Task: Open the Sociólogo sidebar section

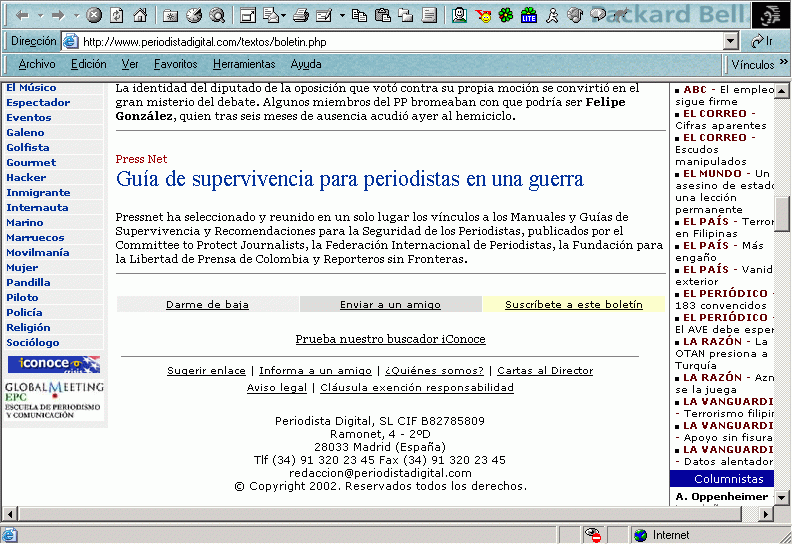Action: [x=33, y=342]
